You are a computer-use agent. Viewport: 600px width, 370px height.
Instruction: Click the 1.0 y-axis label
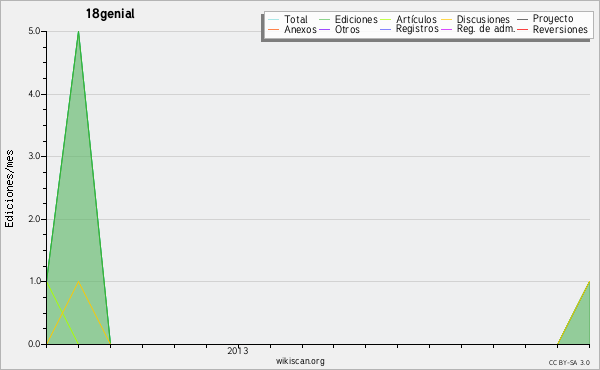(34, 281)
